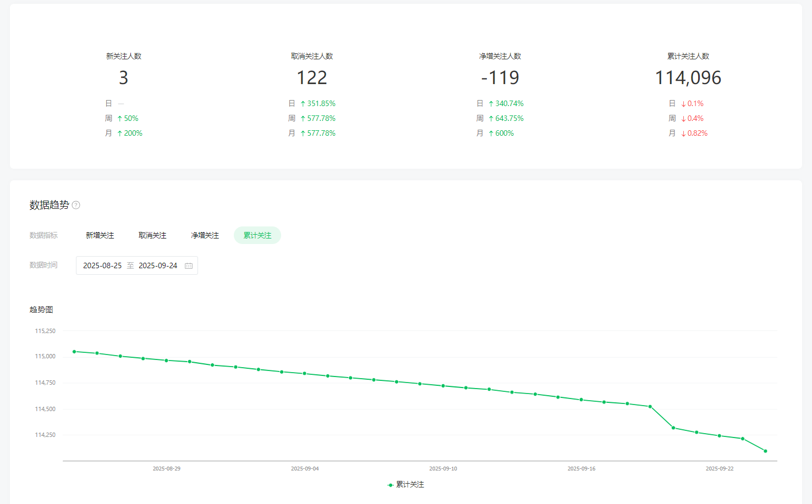Click the 取消关注人数 value 122
Image resolution: width=812 pixels, height=504 pixels.
(312, 77)
